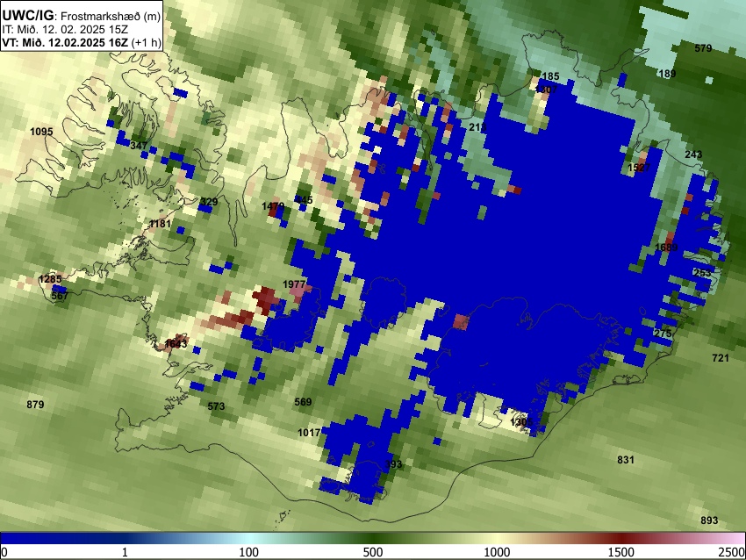
Task: Click the color scale label 1000
Action: pos(497,552)
